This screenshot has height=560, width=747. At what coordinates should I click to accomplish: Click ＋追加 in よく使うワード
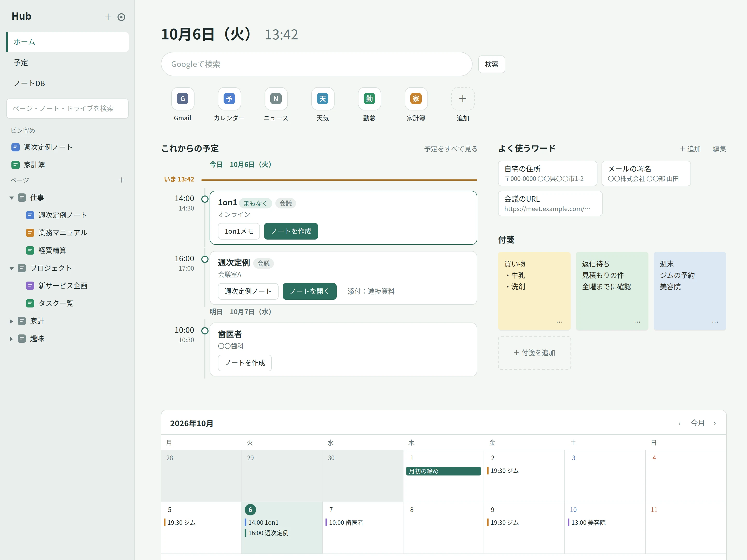point(690,149)
